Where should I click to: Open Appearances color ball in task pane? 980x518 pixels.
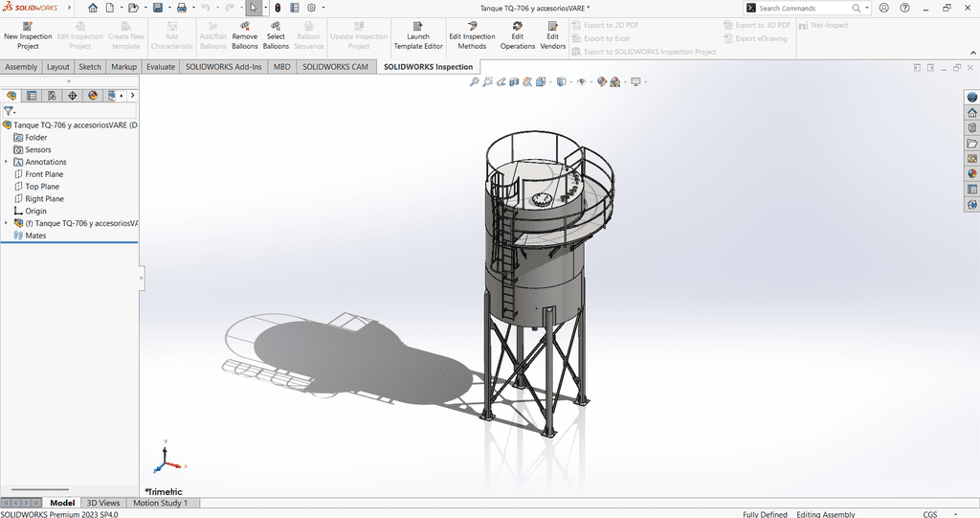(972, 173)
